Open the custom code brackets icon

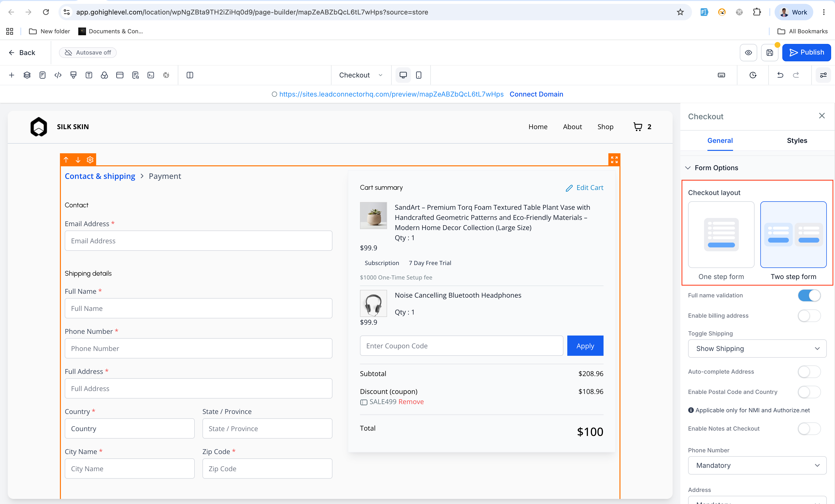[58, 75]
